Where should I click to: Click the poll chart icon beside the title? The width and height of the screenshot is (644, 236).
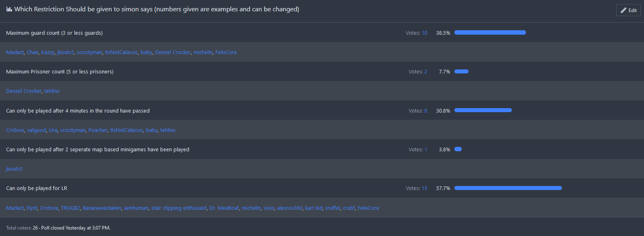(9, 9)
